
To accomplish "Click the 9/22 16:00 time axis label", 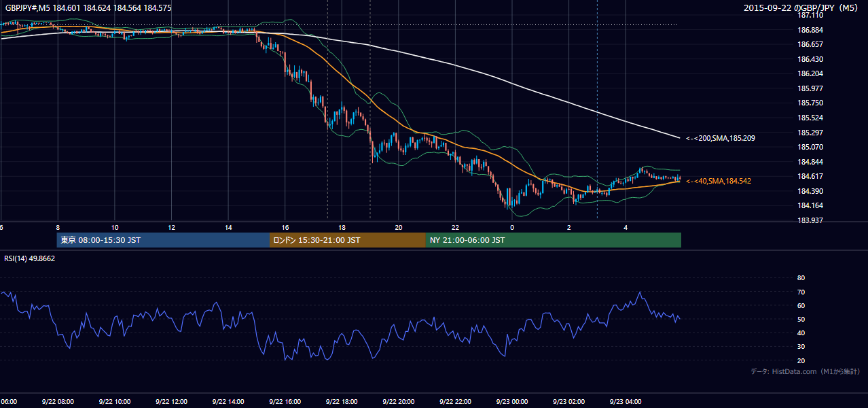I will pos(285,402).
